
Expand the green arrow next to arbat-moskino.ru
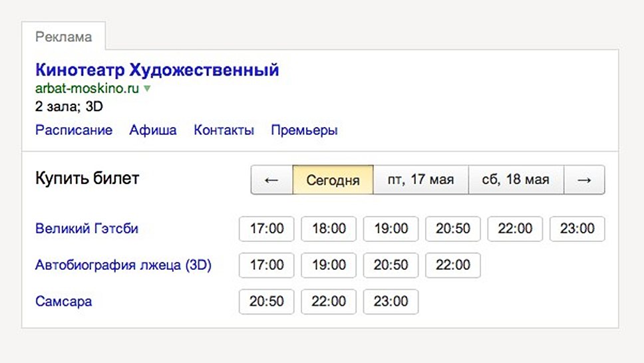pyautogui.click(x=147, y=88)
